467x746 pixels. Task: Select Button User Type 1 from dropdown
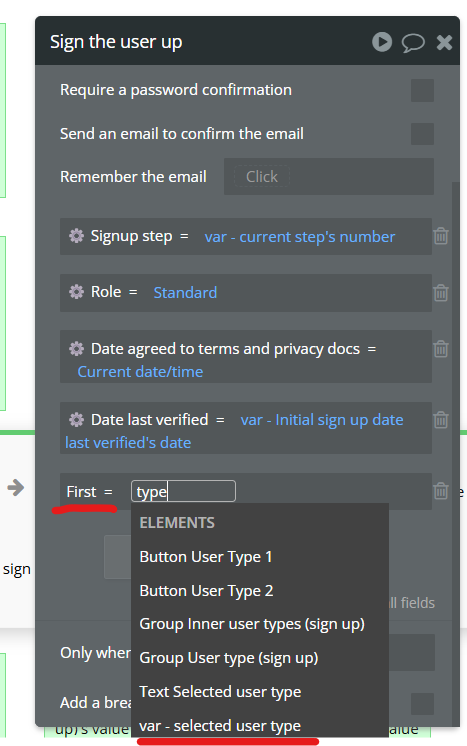pyautogui.click(x=260, y=557)
